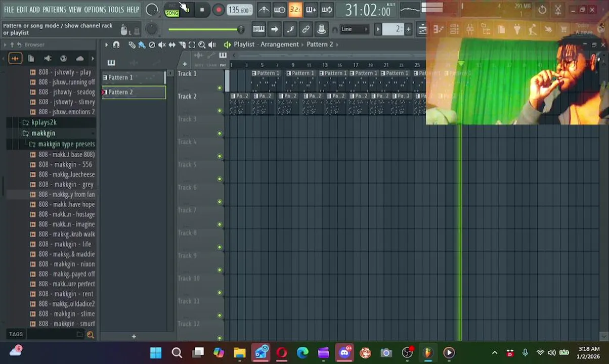Select sample 808 - makkgin - 556
The width and height of the screenshot is (609, 364).
(x=65, y=164)
